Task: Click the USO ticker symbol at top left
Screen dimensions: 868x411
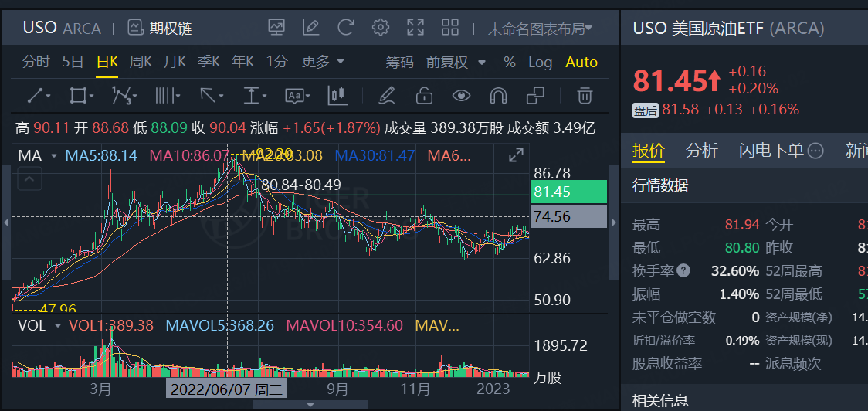Action: point(40,28)
